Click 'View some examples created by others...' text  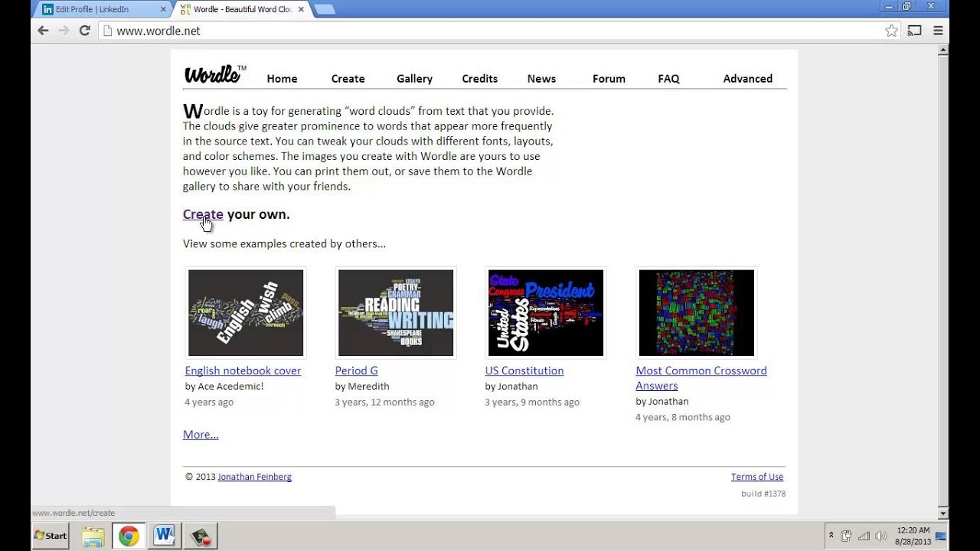click(284, 243)
